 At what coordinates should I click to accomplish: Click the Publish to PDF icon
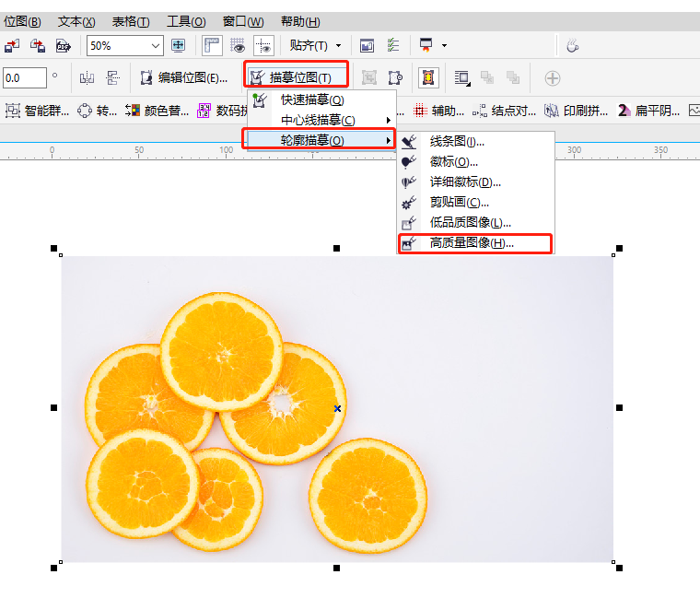[63, 45]
